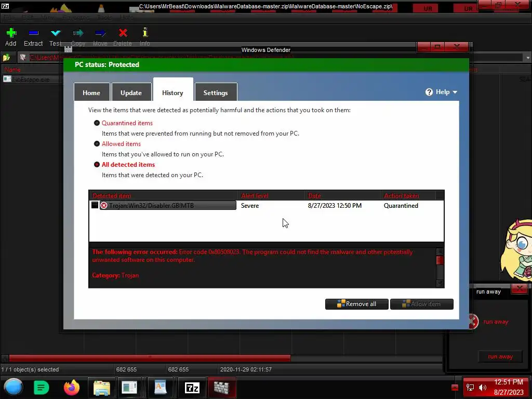
Task: Open the window-preview app icon on taskbar
Action: tap(129, 388)
